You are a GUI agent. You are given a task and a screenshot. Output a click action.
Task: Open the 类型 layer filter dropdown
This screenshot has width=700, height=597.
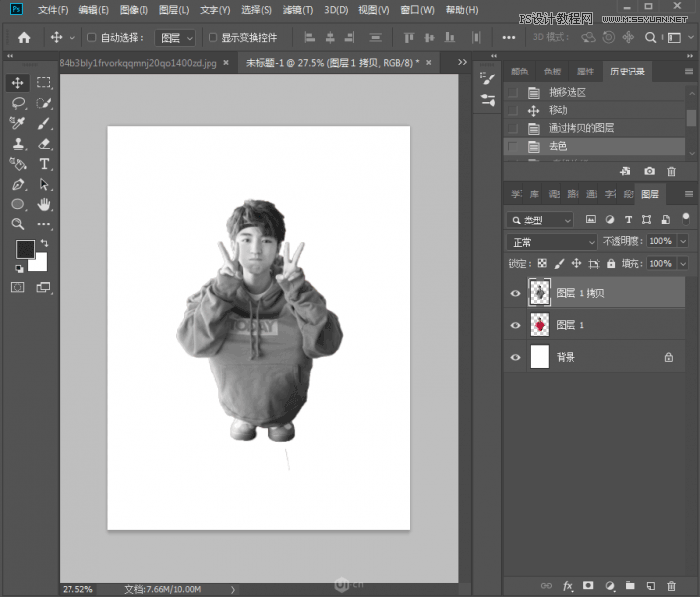click(x=540, y=220)
